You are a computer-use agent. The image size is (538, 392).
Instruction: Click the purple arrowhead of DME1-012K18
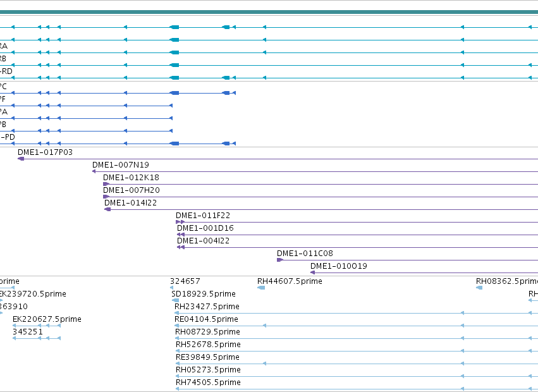pos(106,184)
